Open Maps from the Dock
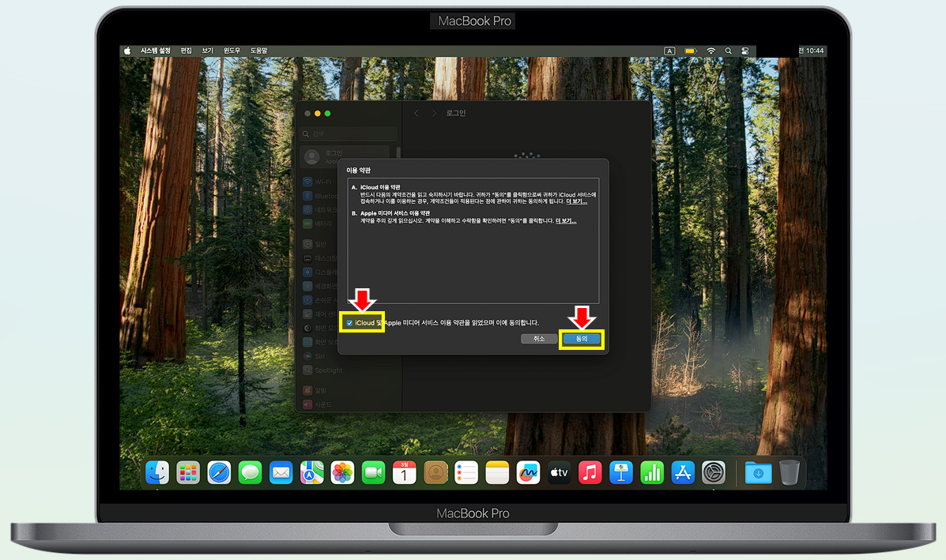This screenshot has width=946, height=560. click(x=312, y=472)
